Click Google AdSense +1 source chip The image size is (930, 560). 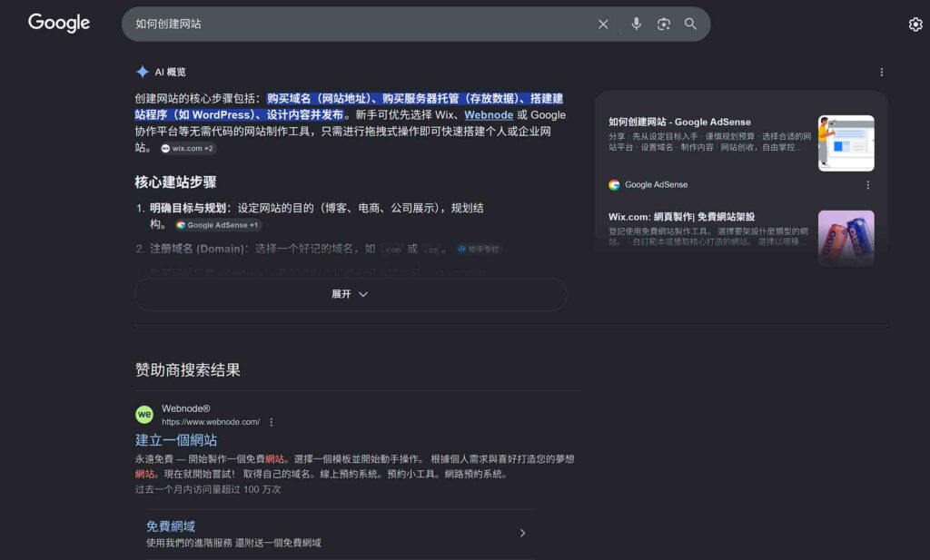[x=218, y=225]
